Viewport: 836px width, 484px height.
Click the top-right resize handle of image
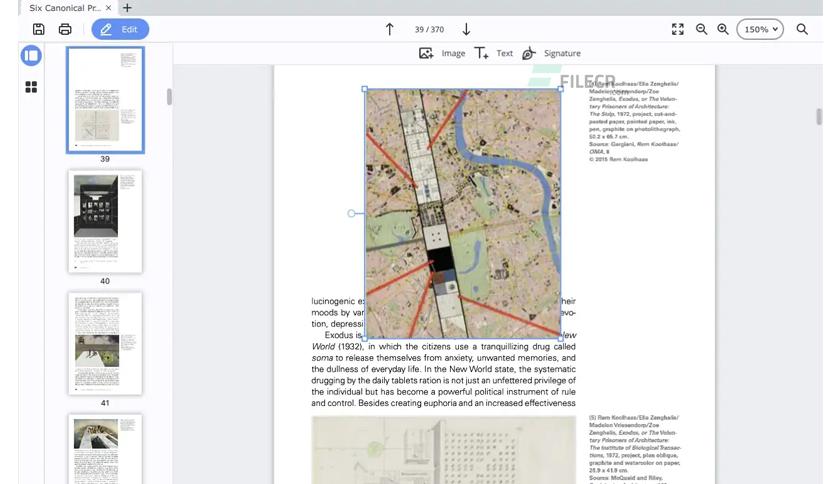561,89
